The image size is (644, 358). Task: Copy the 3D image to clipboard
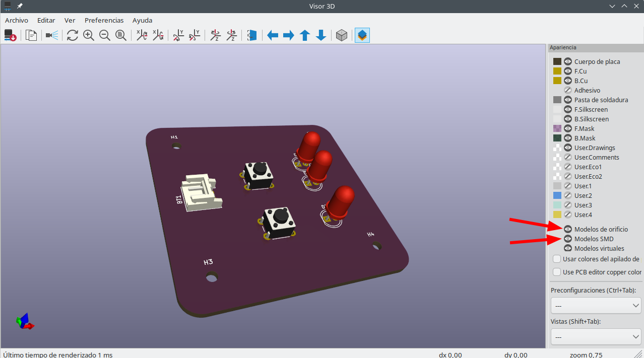[x=31, y=35]
